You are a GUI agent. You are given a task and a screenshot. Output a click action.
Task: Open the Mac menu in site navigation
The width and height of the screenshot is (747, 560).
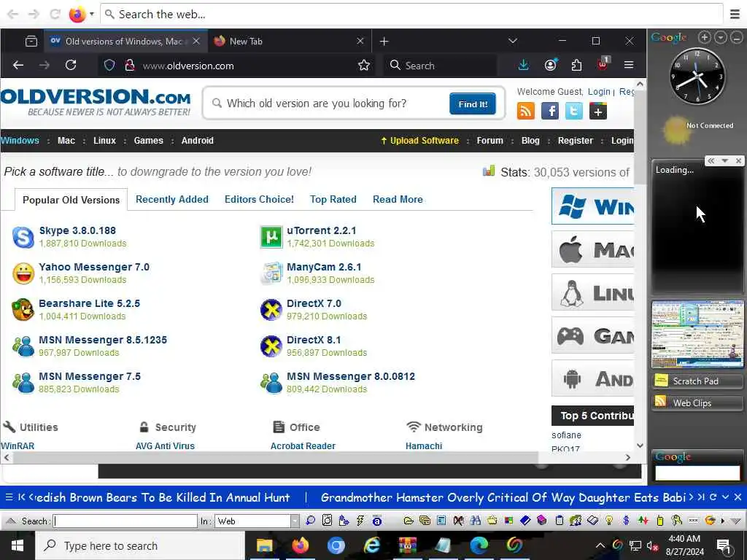tap(66, 141)
